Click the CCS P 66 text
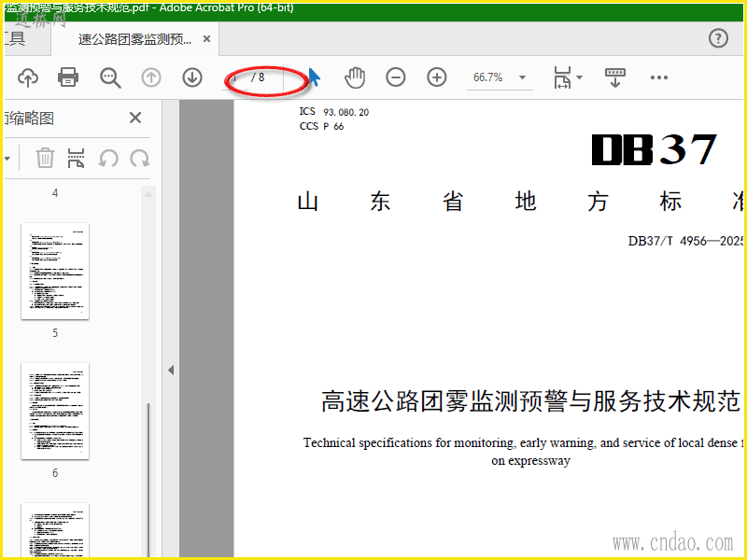747x560 pixels. coord(321,126)
